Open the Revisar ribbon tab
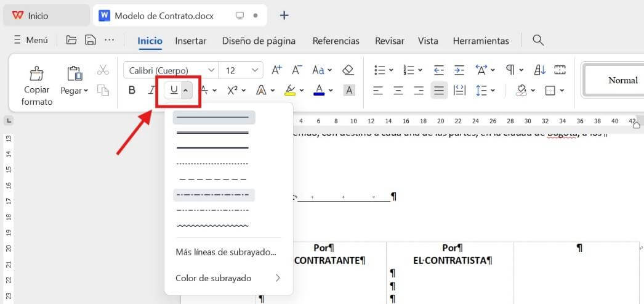The width and height of the screenshot is (644, 304). tap(389, 41)
